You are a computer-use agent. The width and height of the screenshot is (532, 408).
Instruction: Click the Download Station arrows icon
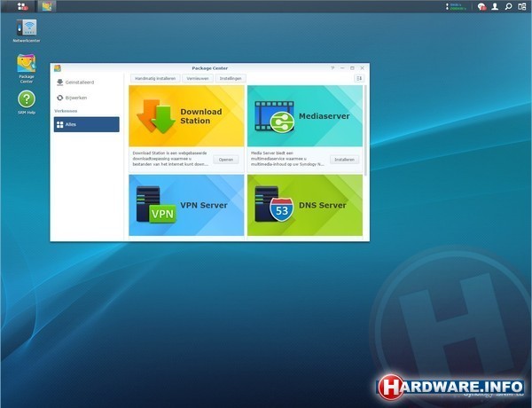point(156,116)
